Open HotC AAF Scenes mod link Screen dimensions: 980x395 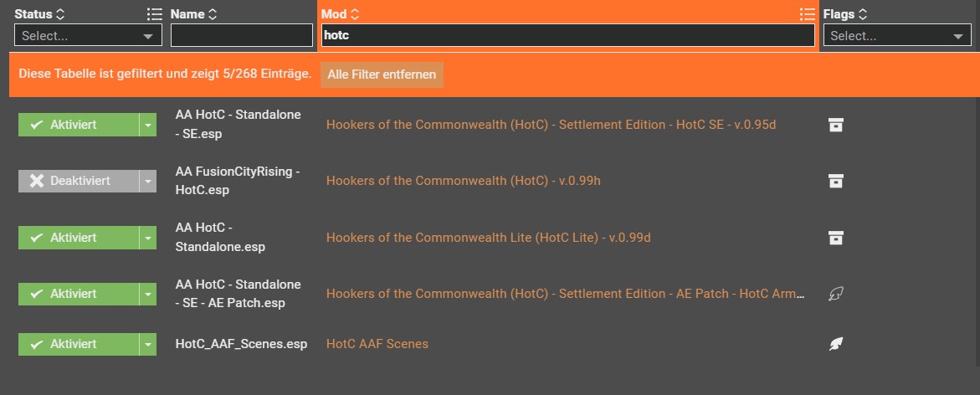click(x=377, y=344)
